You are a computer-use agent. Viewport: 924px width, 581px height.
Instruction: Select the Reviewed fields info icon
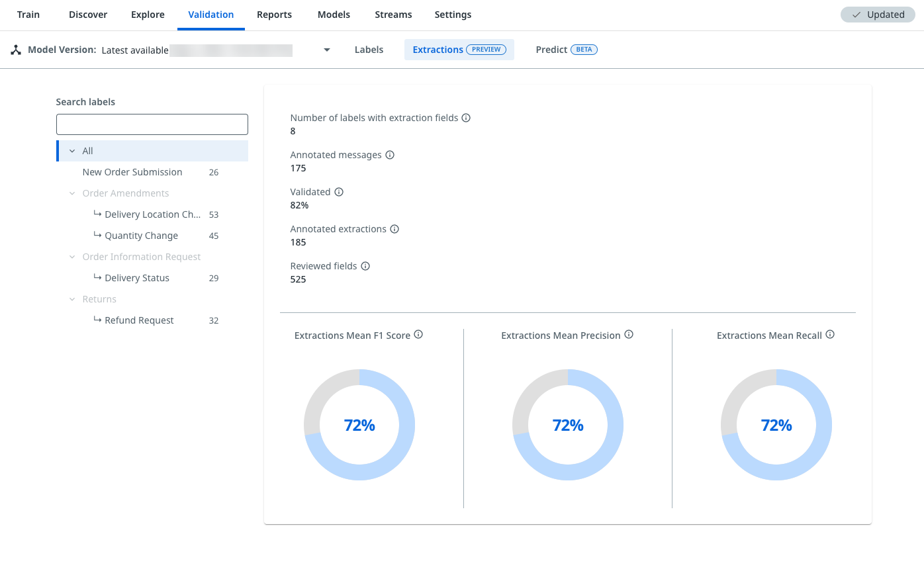click(x=365, y=265)
